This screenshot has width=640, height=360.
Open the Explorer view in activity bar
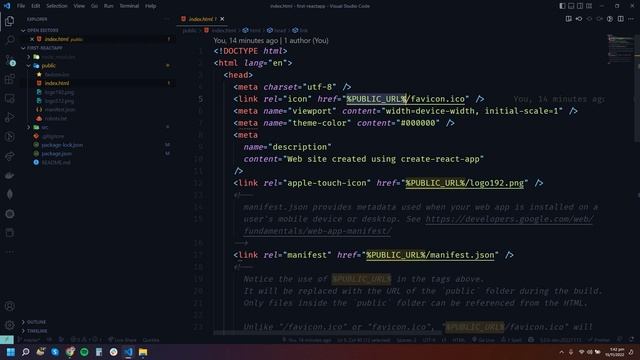[10, 21]
